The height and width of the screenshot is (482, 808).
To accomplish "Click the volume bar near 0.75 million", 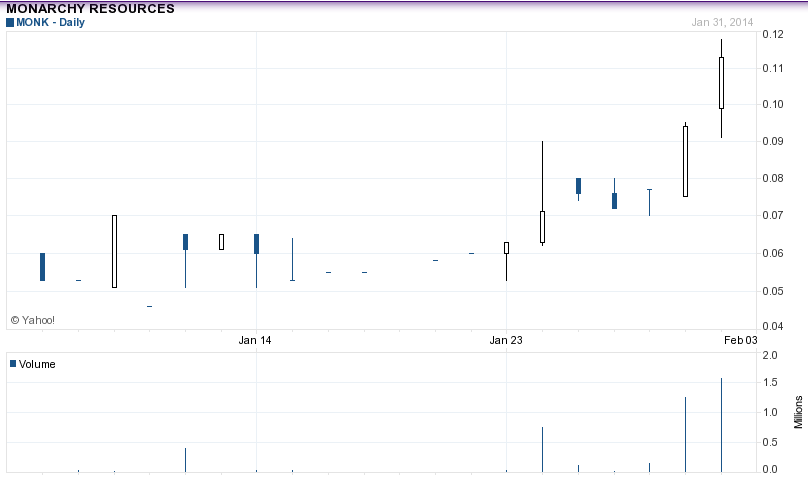I will click(542, 449).
